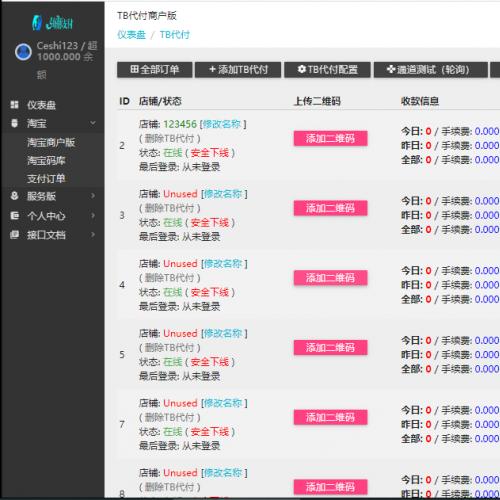Click 安全下线 for shop ID 5

point(210,362)
